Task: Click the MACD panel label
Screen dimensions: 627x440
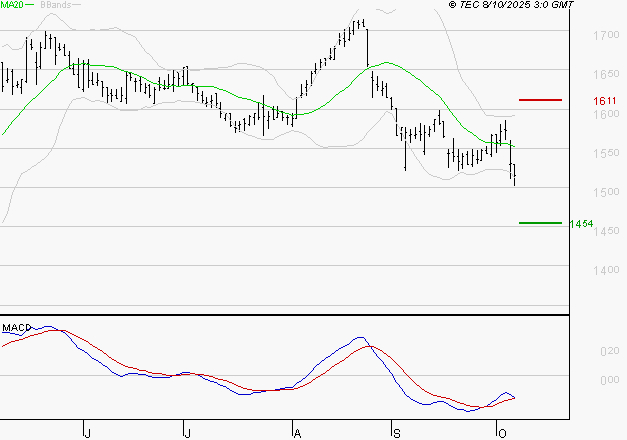Action: pos(16,328)
